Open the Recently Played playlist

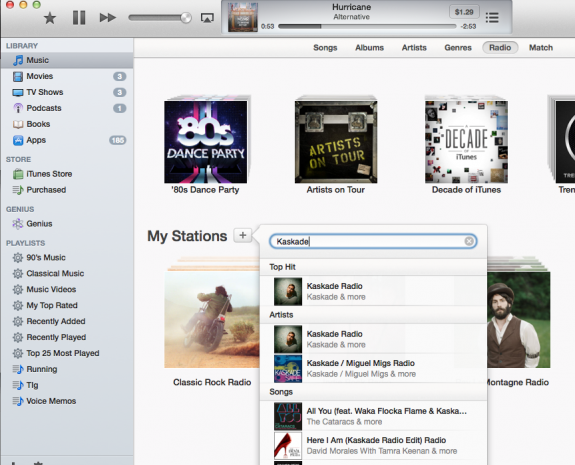click(x=67, y=337)
